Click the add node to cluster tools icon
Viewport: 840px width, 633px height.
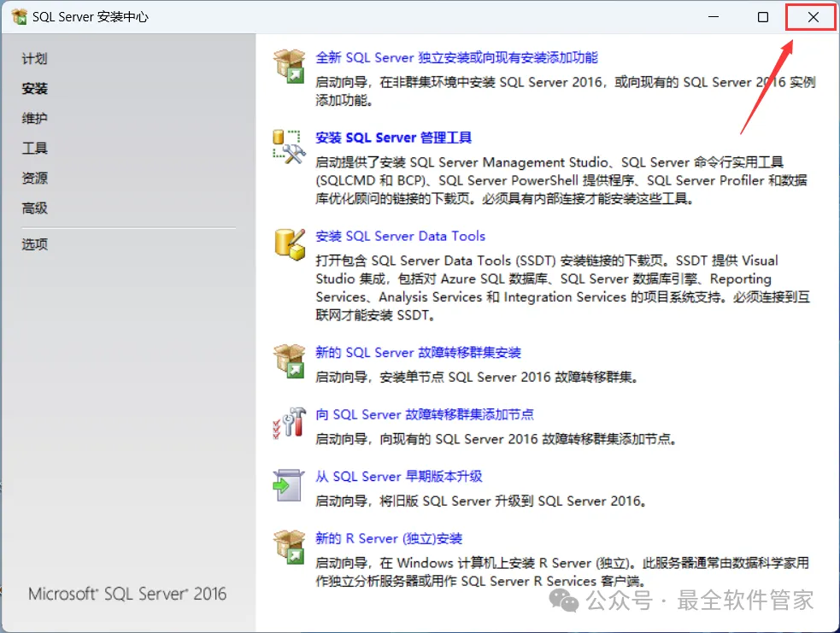coord(290,423)
